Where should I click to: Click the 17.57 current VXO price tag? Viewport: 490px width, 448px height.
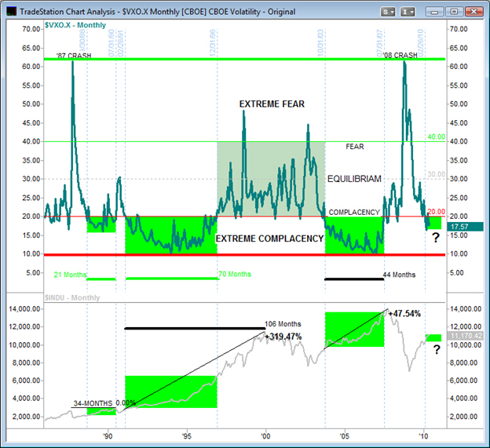[x=465, y=227]
